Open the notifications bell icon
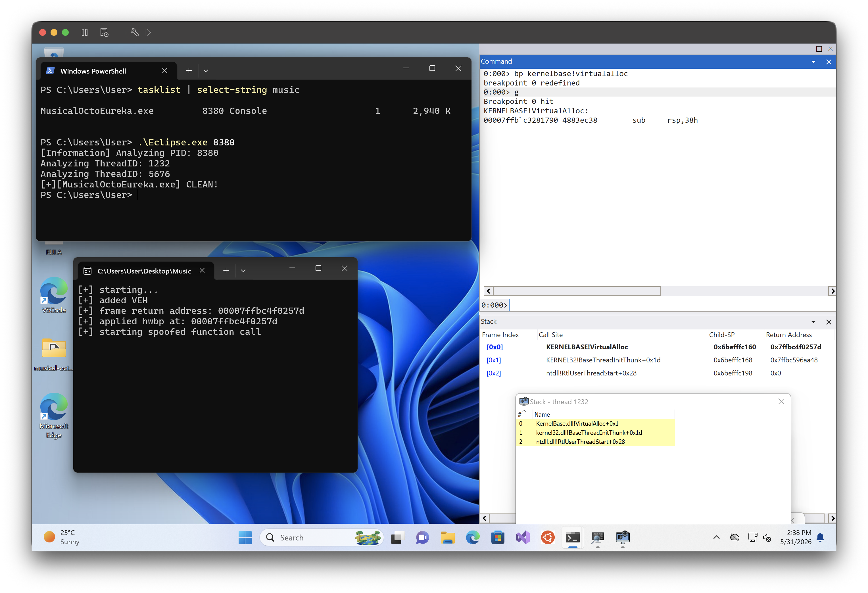Viewport: 868px width, 593px height. point(821,538)
